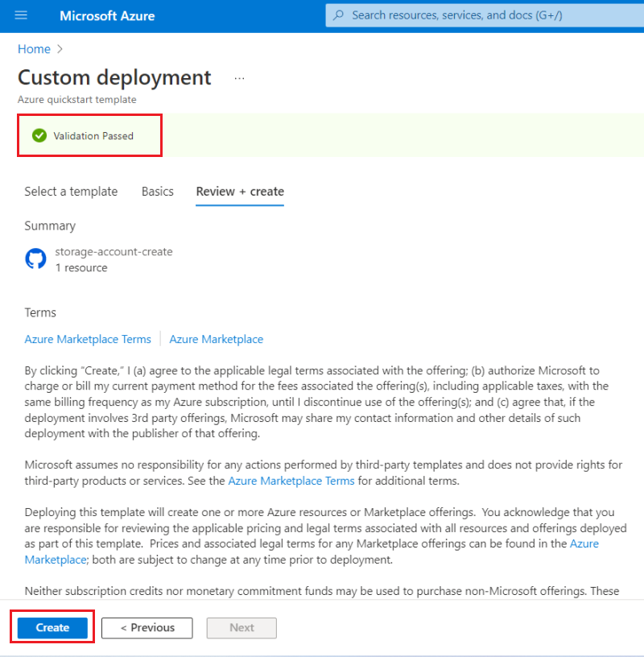Open the Azure Marketplace link beside Azure Marketplace Terms
This screenshot has width=644, height=657.
(x=216, y=339)
